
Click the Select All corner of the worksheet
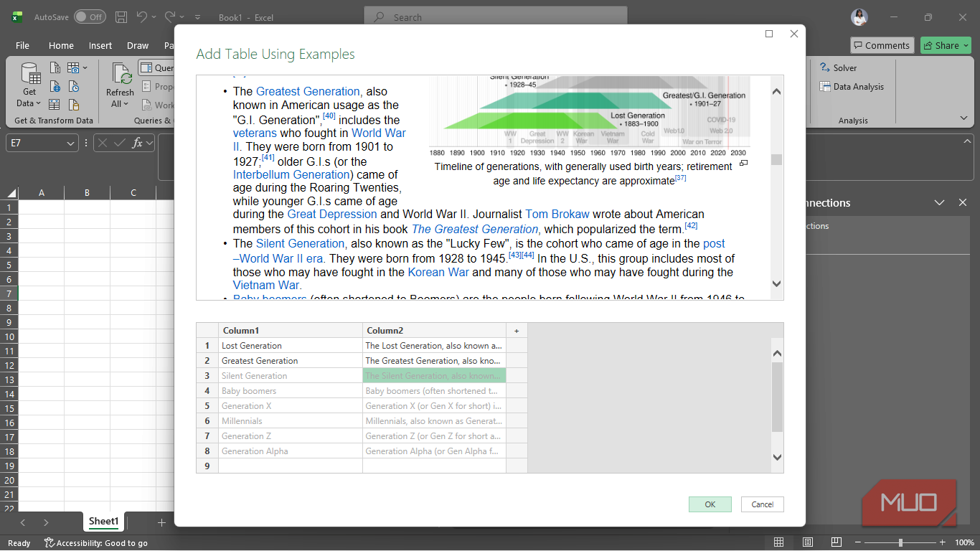11,192
